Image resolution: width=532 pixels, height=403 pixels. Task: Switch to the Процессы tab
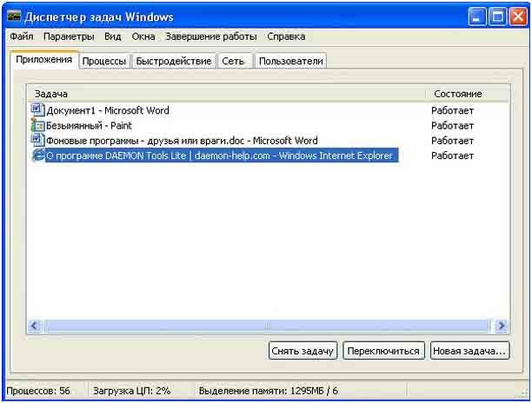coord(104,61)
